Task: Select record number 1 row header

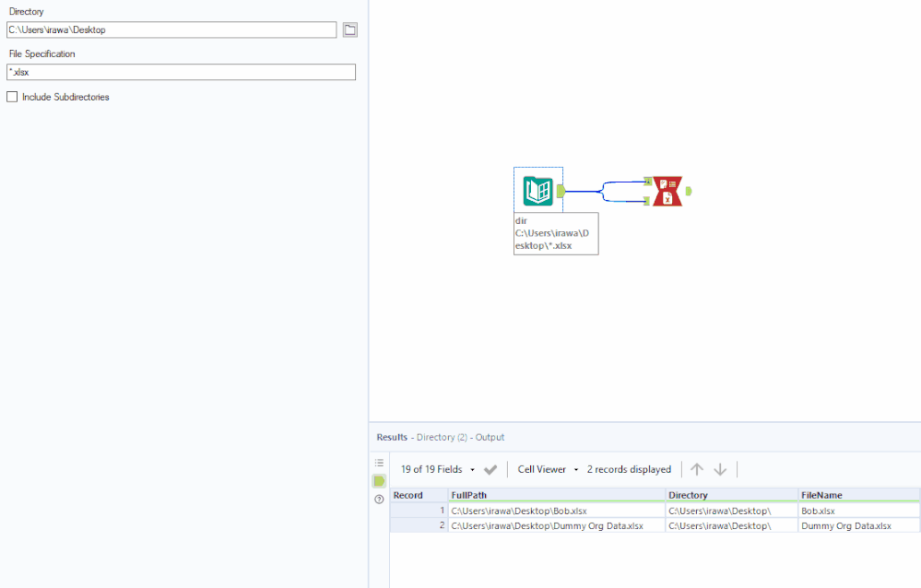Action: [x=419, y=512]
